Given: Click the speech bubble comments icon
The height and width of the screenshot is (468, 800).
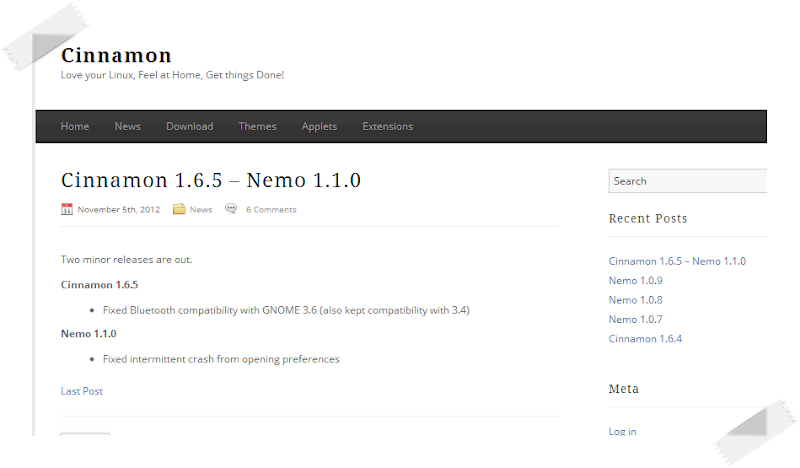Looking at the screenshot, I should (x=231, y=209).
